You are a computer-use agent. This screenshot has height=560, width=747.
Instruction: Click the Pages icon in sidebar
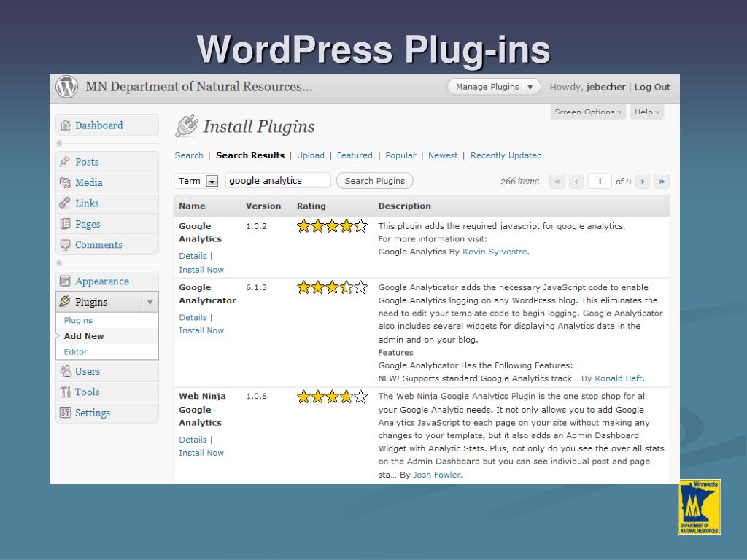coord(65,224)
